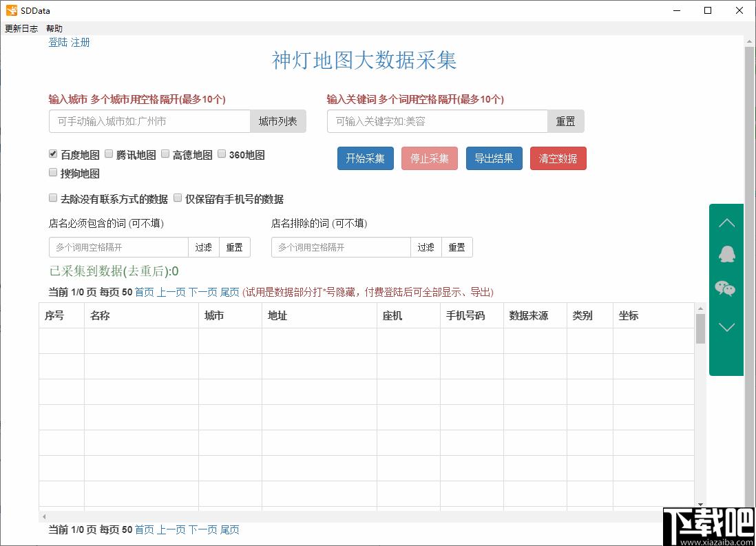Click 重置 beside 店名排除的词 field
The height and width of the screenshot is (546, 756).
(x=457, y=247)
